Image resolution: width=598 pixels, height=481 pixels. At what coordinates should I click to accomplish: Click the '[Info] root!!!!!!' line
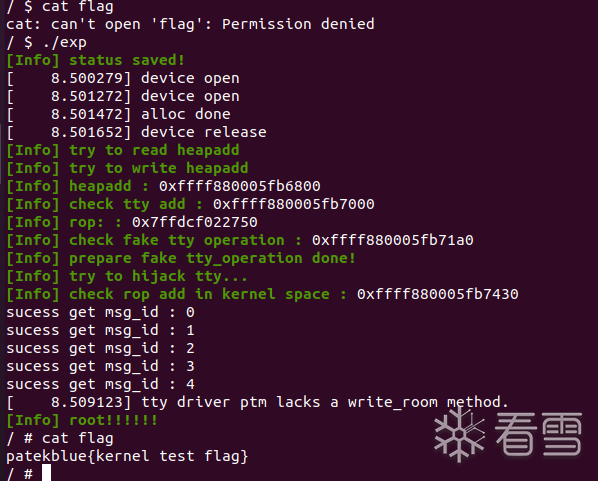[x=82, y=420]
